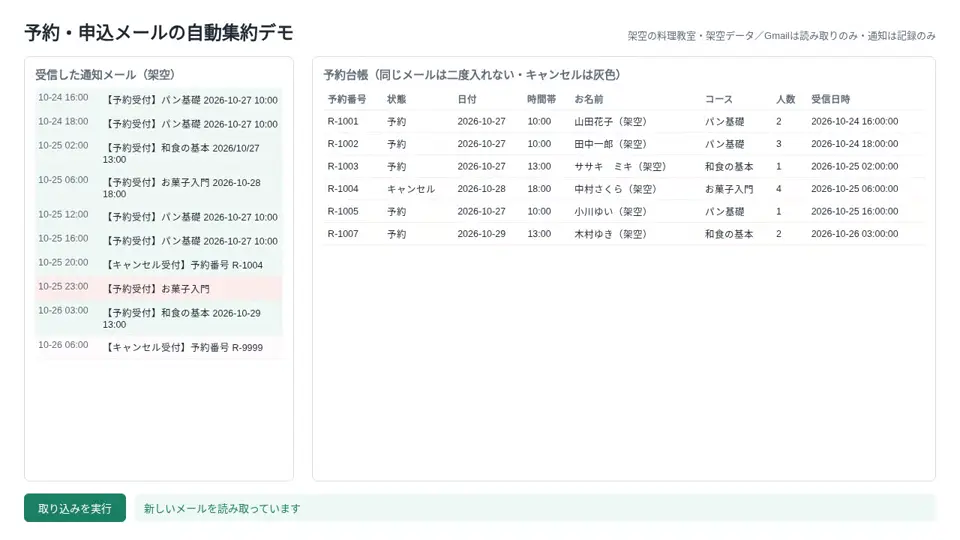Select the 10-25 12:00 パン基礎 mail
Viewport: 960px width, 540px height.
pyautogui.click(x=159, y=216)
